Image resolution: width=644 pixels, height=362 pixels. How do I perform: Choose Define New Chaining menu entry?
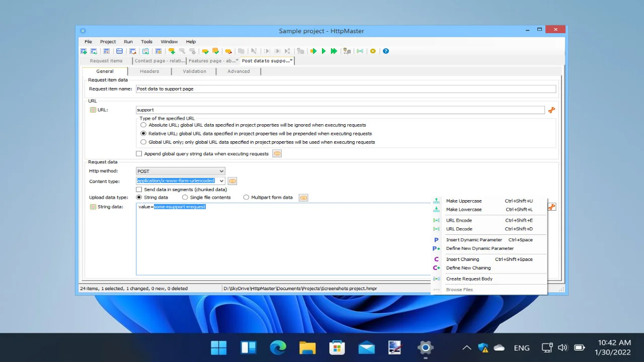coord(489,268)
